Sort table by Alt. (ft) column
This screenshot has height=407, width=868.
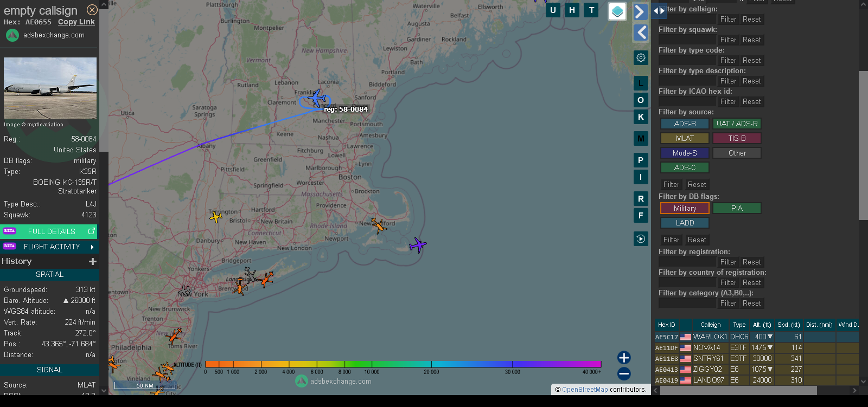point(762,325)
